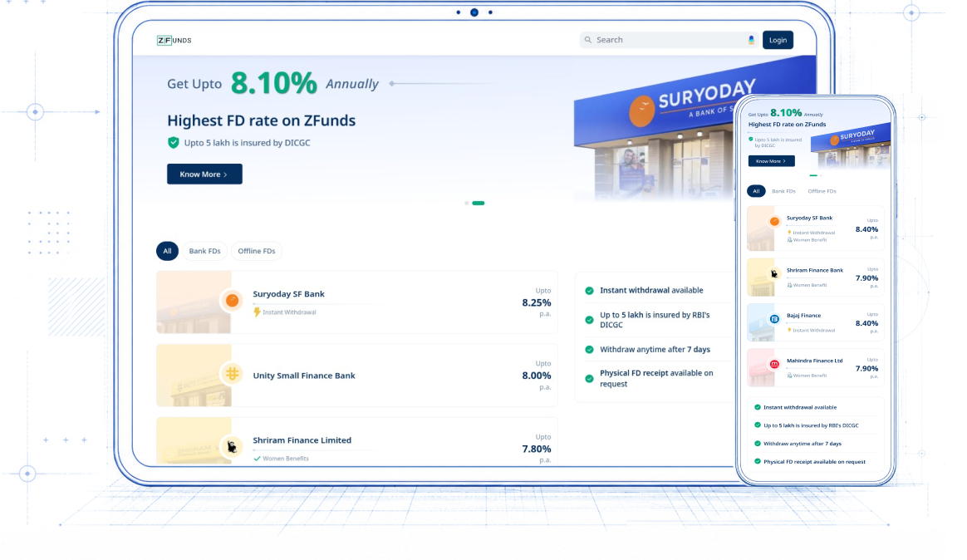The image size is (967, 560).
Task: Click the Login button
Action: [x=778, y=40]
